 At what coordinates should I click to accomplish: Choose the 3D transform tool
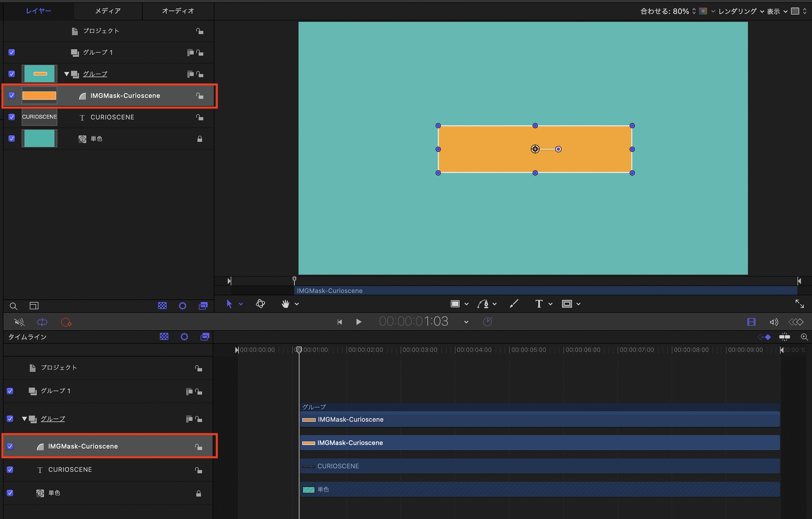[x=260, y=304]
